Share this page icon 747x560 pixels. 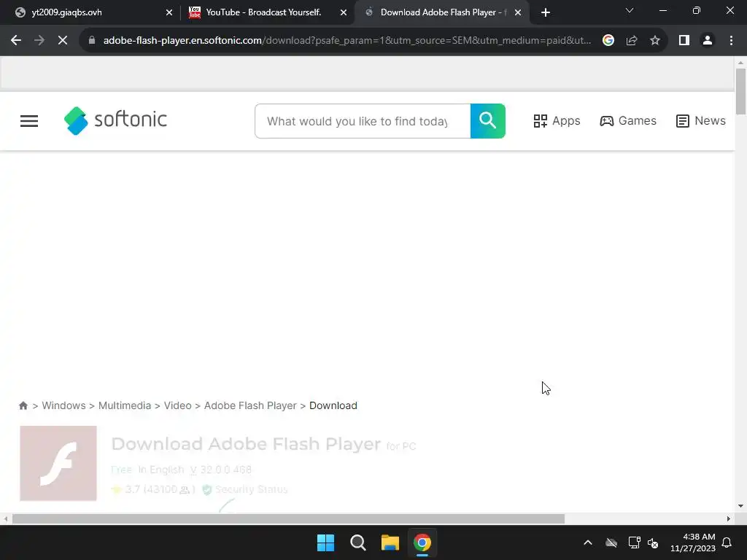point(632,41)
